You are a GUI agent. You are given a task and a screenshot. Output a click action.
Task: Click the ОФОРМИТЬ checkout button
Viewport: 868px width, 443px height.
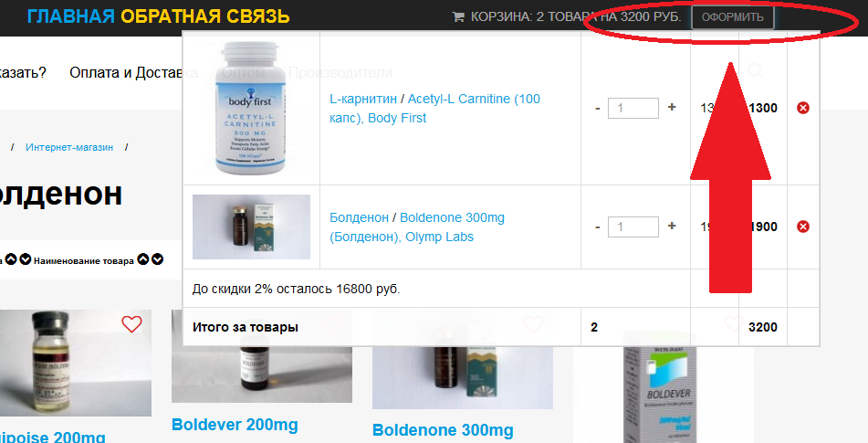(732, 17)
